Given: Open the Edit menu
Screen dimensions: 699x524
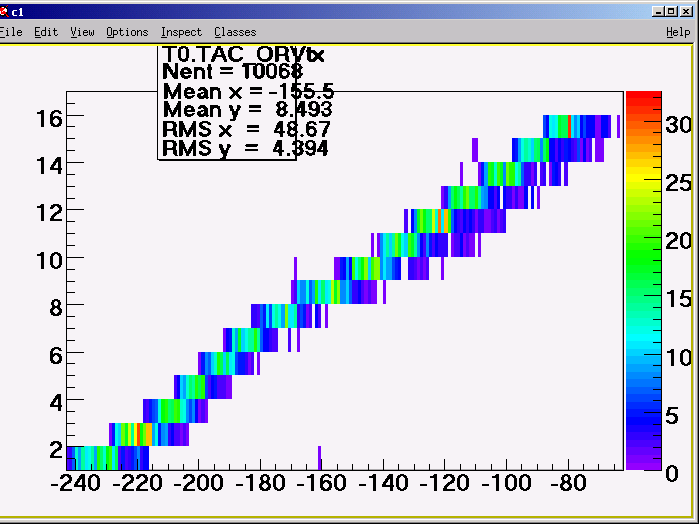Looking at the screenshot, I should point(46,32).
